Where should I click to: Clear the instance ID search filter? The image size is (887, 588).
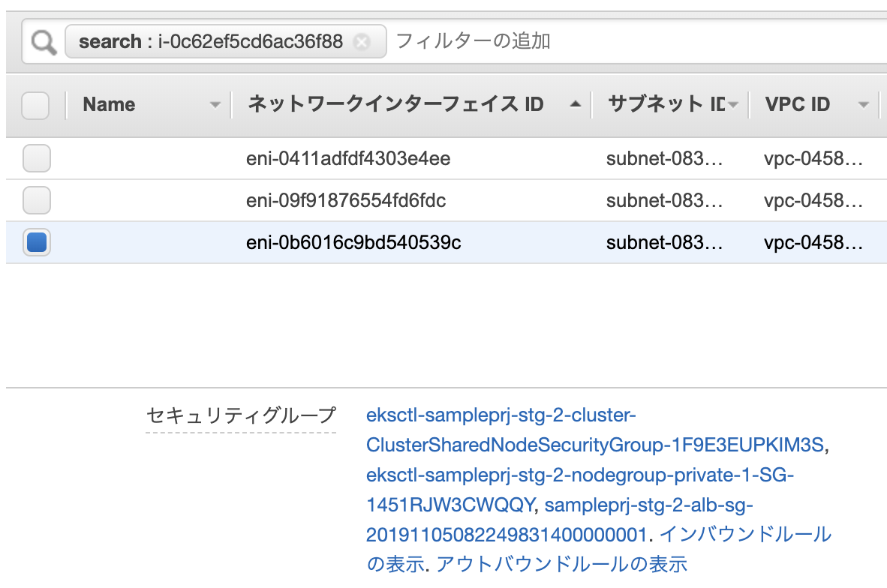click(362, 42)
